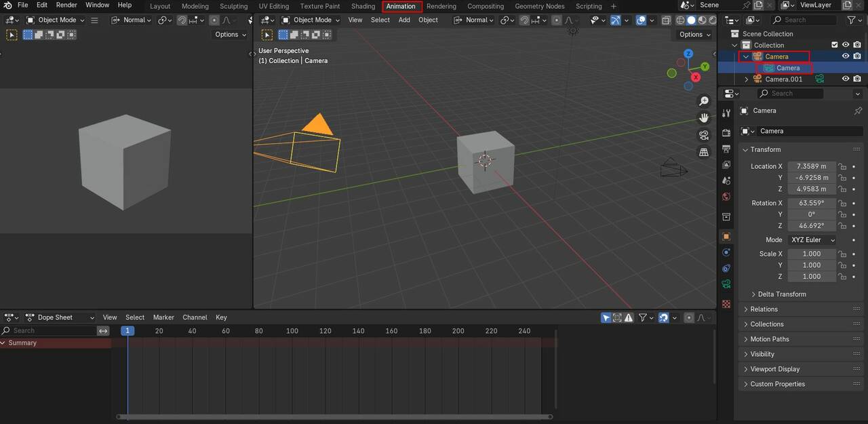Hide Collection using its eye icon
The width and height of the screenshot is (868, 424).
click(846, 45)
